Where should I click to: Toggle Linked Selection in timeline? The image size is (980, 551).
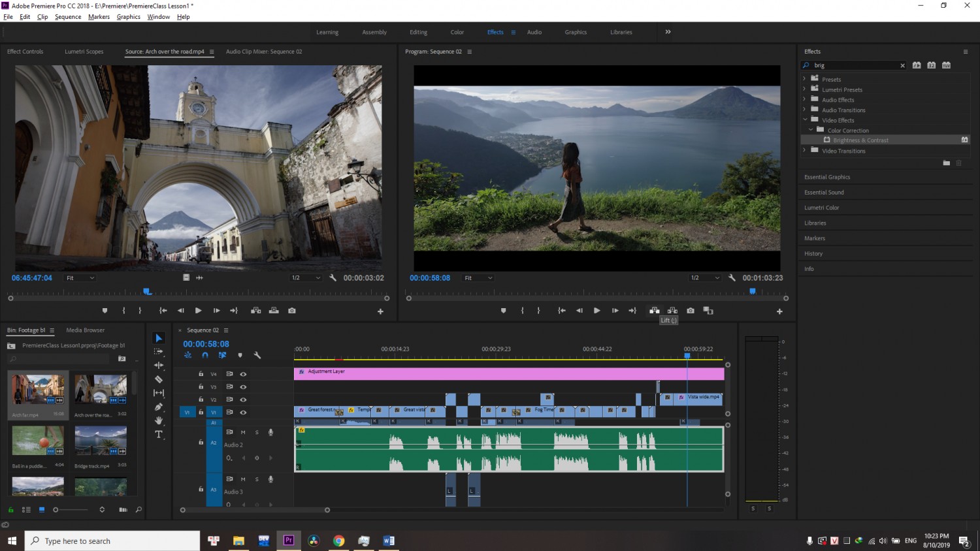[x=223, y=355]
